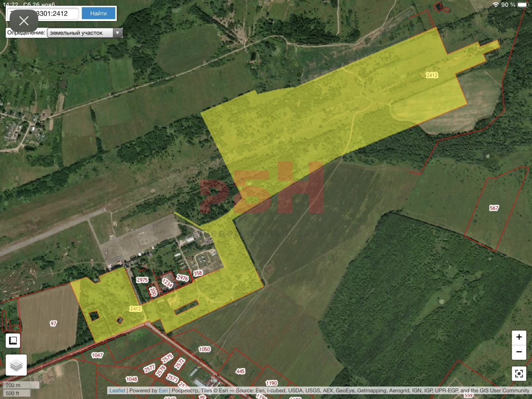Center map on current location
Screen dimensions: 532x399
pyautogui.click(x=519, y=374)
